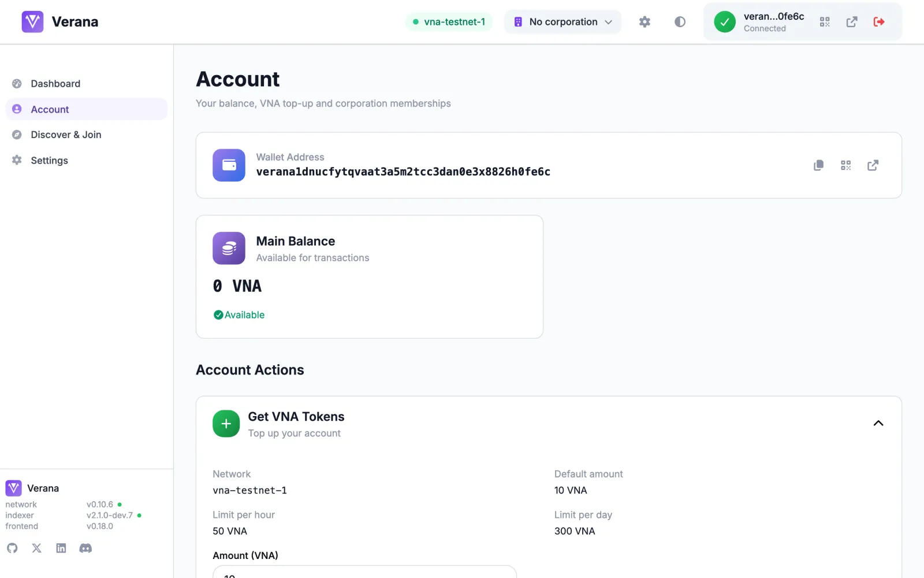This screenshot has width=924, height=578.
Task: Click the Default amount 10 VNA value
Action: 571,490
